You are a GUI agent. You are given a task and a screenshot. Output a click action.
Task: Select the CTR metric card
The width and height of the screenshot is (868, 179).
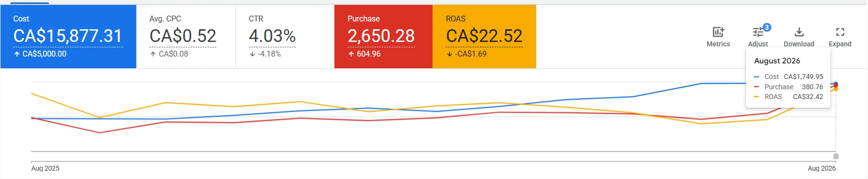click(x=285, y=37)
